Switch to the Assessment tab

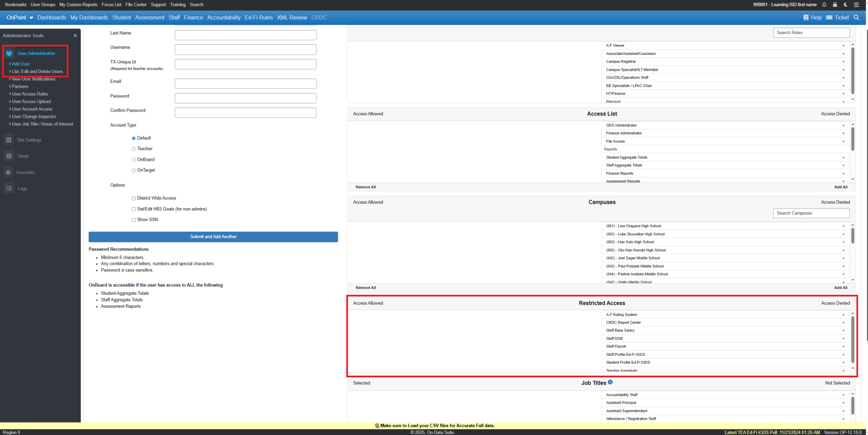149,18
